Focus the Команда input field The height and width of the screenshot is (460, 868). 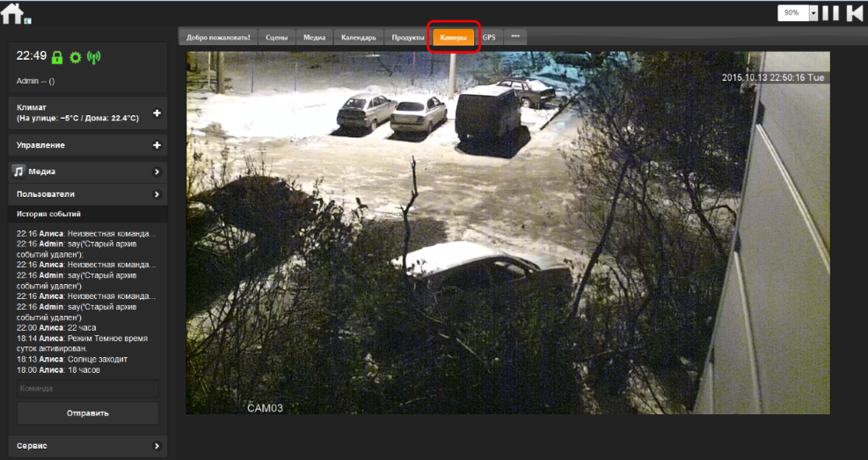pos(87,389)
